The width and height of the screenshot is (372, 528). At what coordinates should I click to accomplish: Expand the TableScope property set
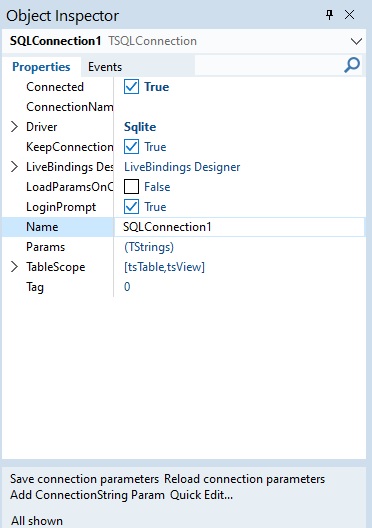pos(14,267)
